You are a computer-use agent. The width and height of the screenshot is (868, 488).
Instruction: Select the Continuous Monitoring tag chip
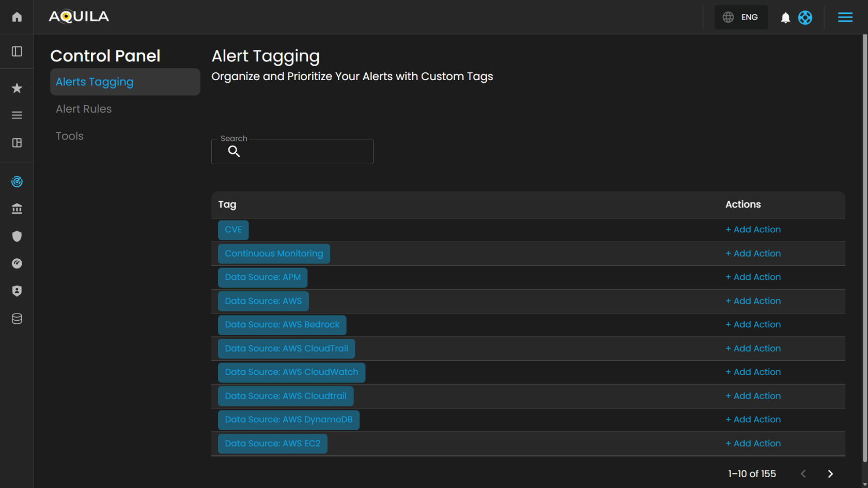[274, 254]
